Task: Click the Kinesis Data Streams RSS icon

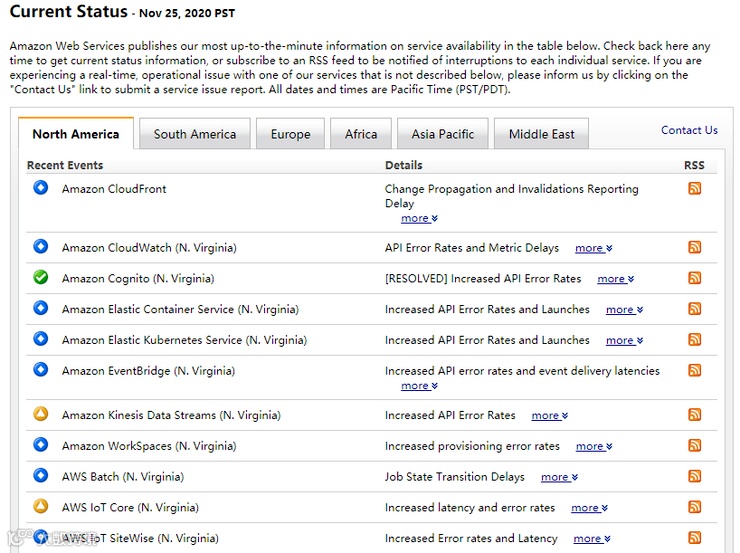Action: pos(694,415)
